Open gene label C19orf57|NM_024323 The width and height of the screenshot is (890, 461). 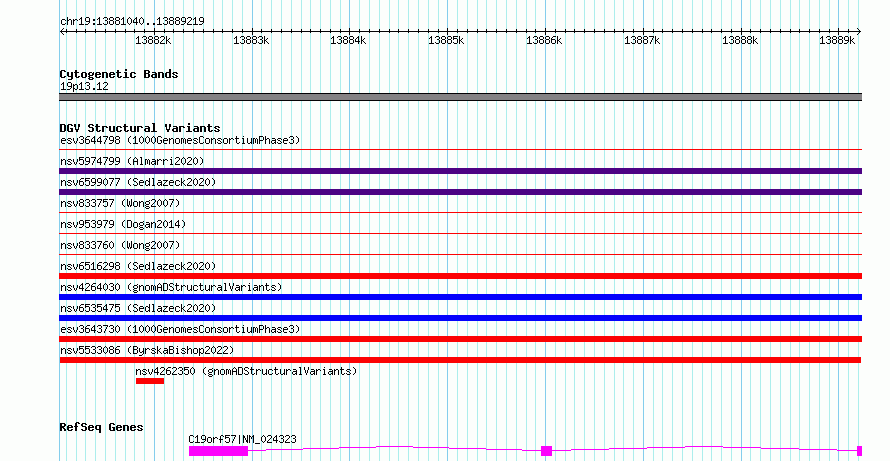(242, 439)
